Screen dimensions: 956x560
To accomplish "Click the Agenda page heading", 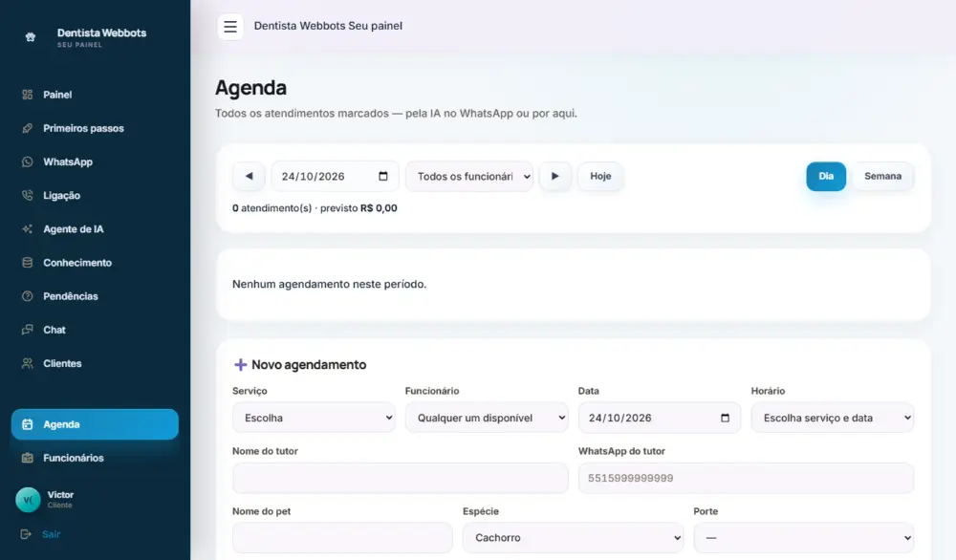I will (250, 88).
